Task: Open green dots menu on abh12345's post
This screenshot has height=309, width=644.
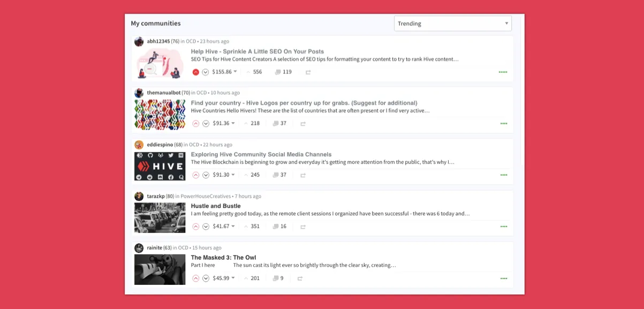Action: (503, 72)
